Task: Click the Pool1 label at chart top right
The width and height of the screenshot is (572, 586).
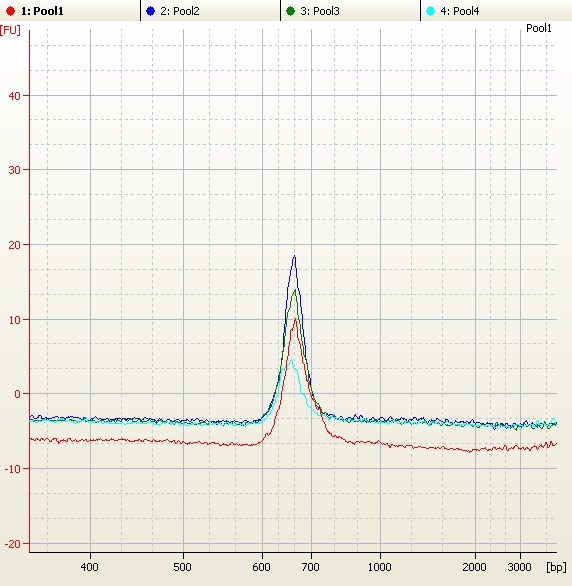Action: pos(538,28)
